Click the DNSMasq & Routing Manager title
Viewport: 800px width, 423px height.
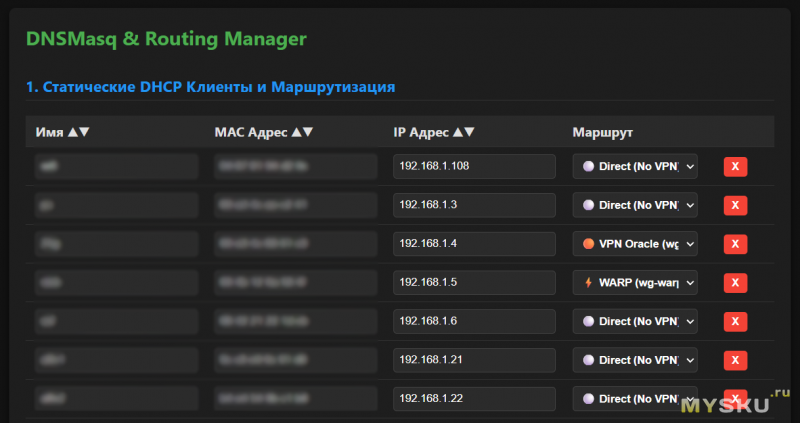tap(166, 39)
